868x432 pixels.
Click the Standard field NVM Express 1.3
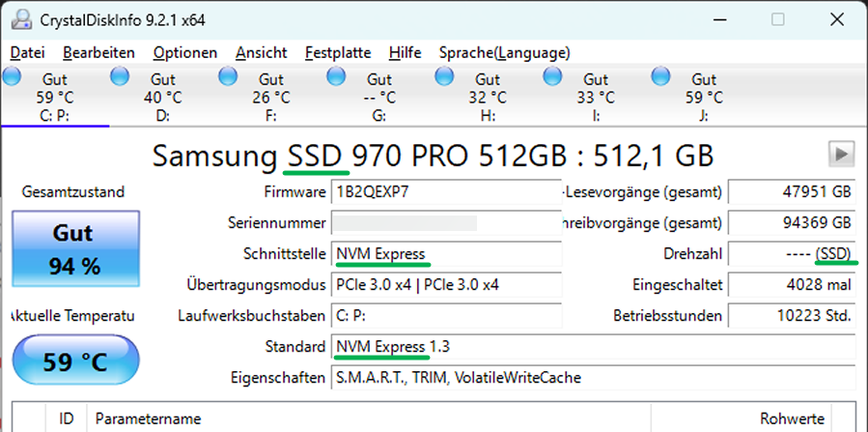[x=594, y=347]
